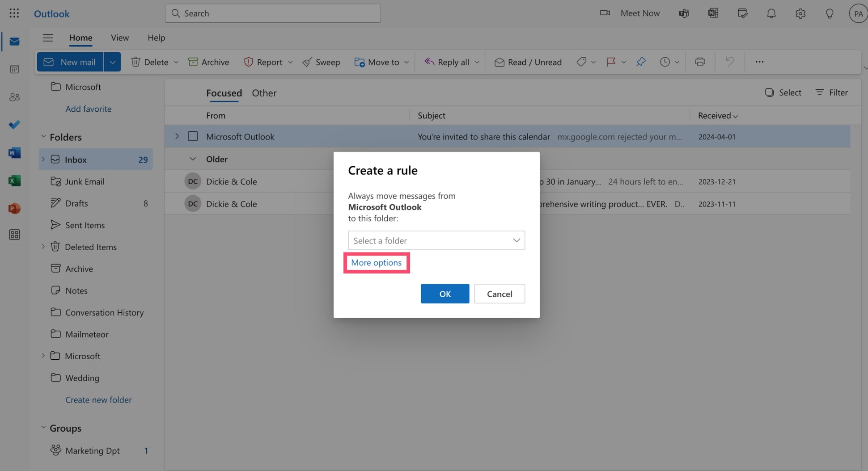Open Mail in left app rail

tap(14, 42)
